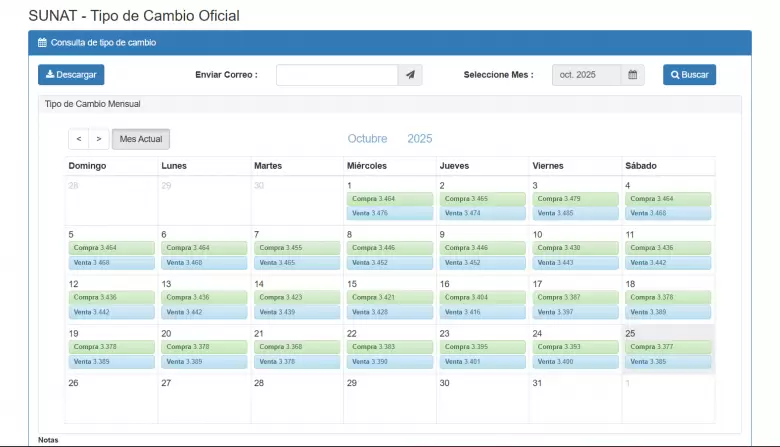The width and height of the screenshot is (780, 447).
Task: Click the Buscar search button
Action: coord(689,75)
